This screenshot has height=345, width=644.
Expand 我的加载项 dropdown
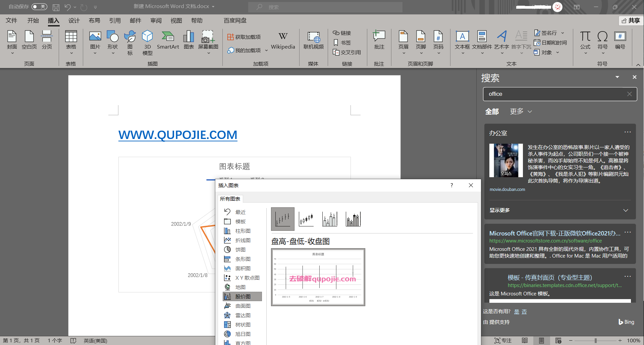pyautogui.click(x=266, y=51)
